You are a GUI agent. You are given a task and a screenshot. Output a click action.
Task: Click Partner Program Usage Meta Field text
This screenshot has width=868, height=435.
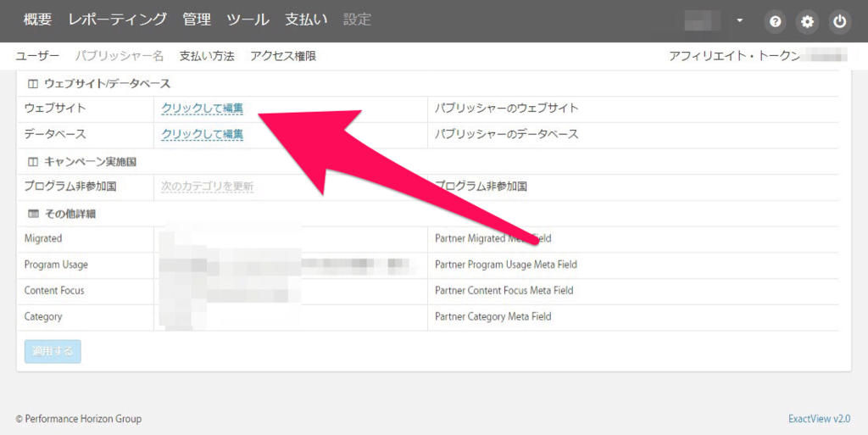pyautogui.click(x=506, y=265)
